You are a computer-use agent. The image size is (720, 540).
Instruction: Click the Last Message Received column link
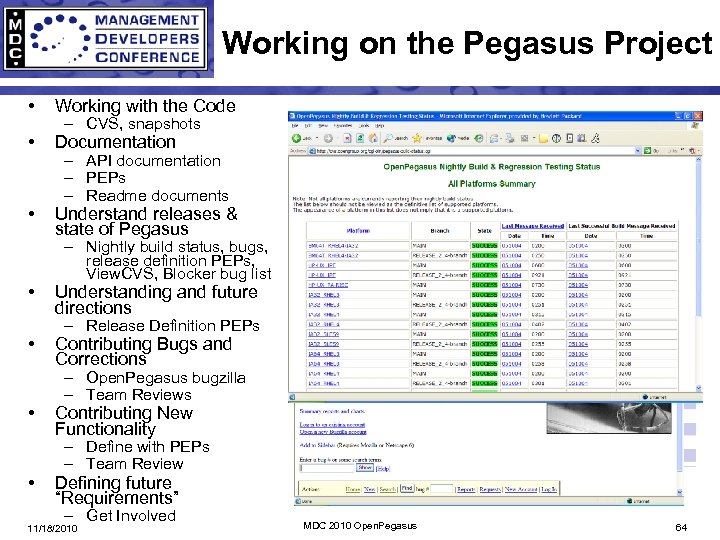[532, 226]
